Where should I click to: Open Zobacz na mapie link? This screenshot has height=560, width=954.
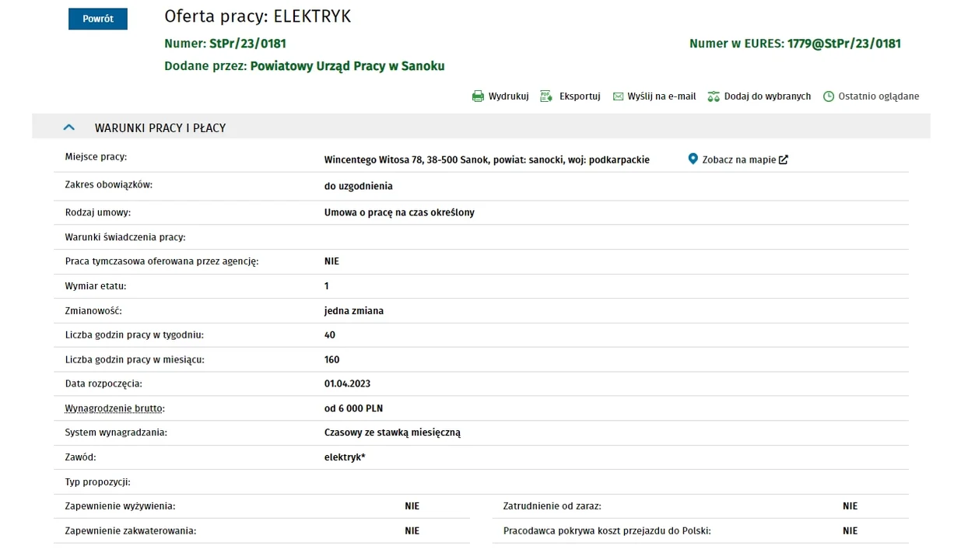point(738,160)
